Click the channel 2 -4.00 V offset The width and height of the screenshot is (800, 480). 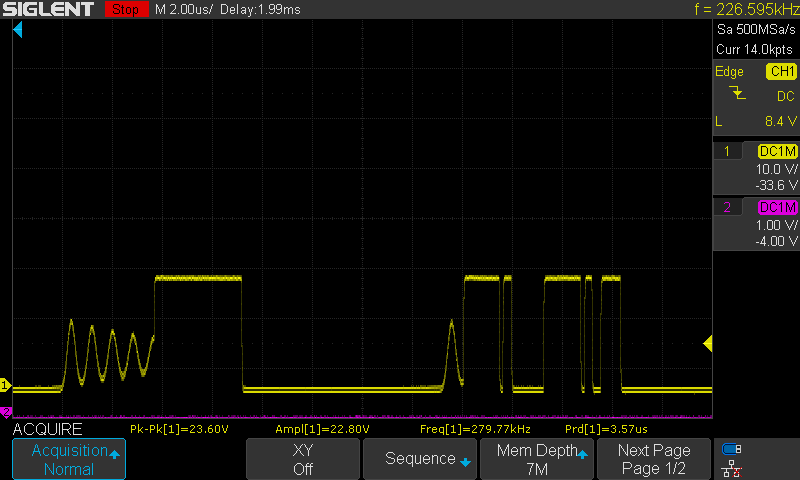pos(776,241)
